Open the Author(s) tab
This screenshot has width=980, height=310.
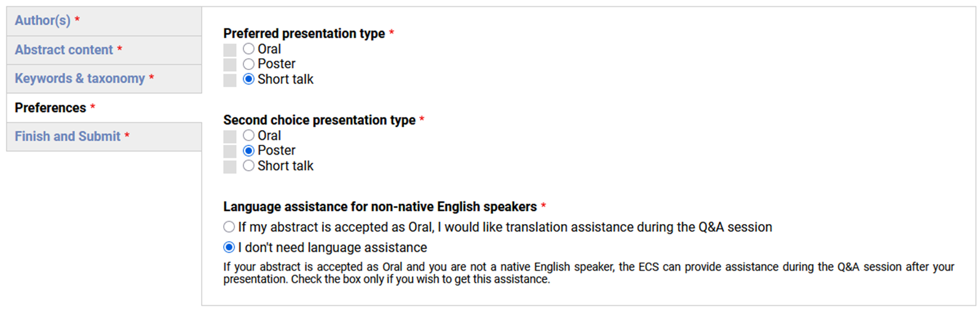coord(42,21)
